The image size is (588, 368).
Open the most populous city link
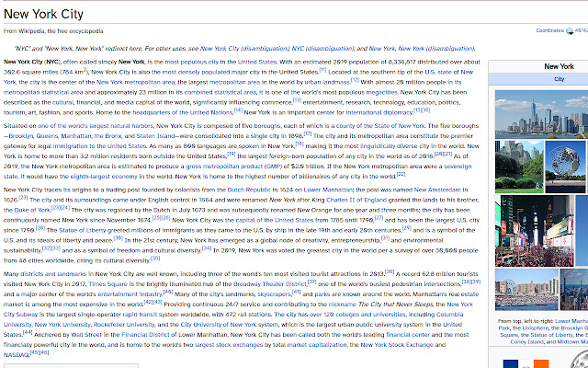click(191, 62)
